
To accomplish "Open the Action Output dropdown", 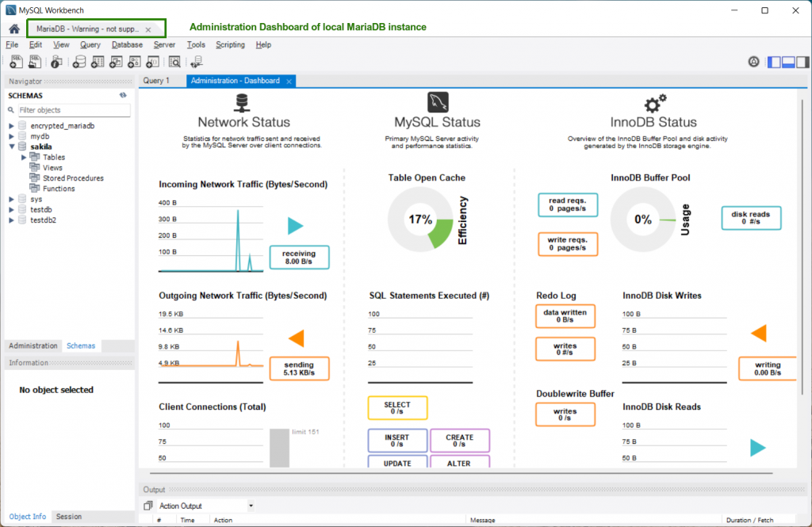I will point(251,506).
